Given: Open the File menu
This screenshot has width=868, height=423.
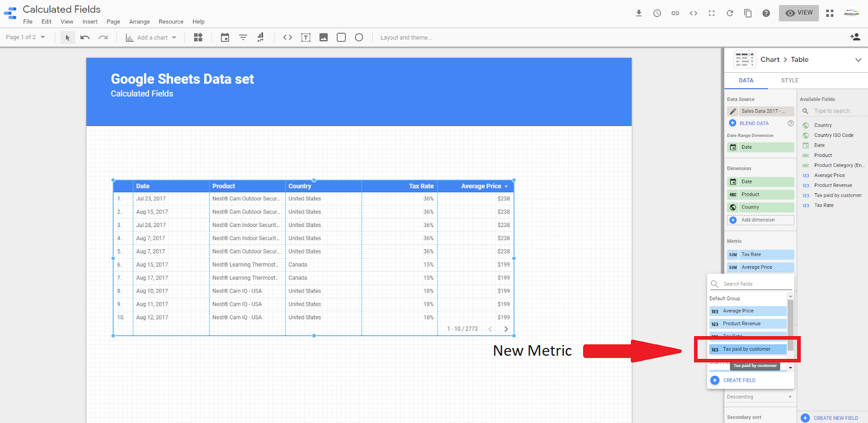Looking at the screenshot, I should click(x=28, y=22).
